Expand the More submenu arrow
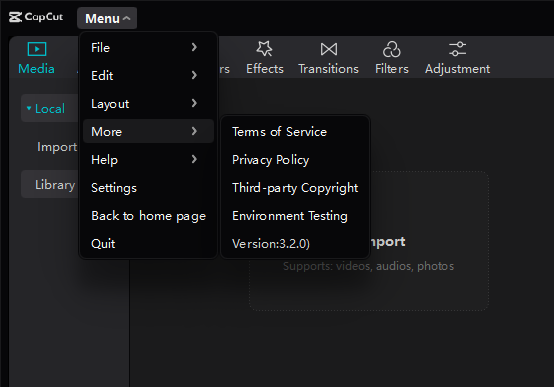Image resolution: width=554 pixels, height=387 pixels. click(194, 131)
